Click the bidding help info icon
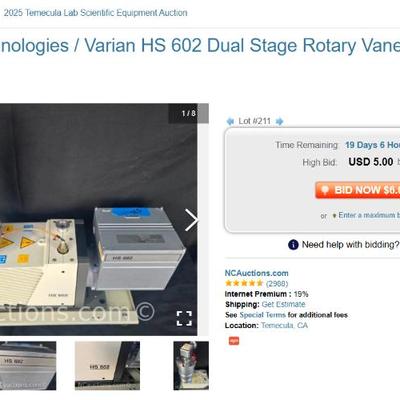The width and height of the screenshot is (400, 400). [x=293, y=245]
